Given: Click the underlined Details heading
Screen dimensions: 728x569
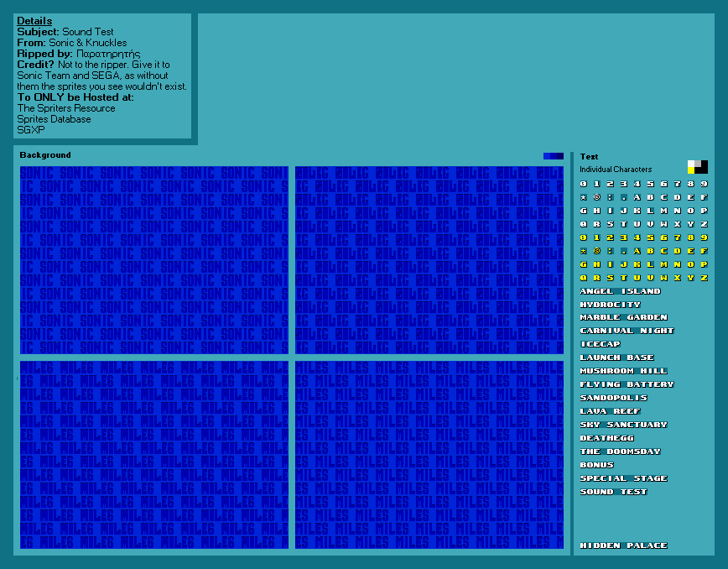Looking at the screenshot, I should coord(34,21).
